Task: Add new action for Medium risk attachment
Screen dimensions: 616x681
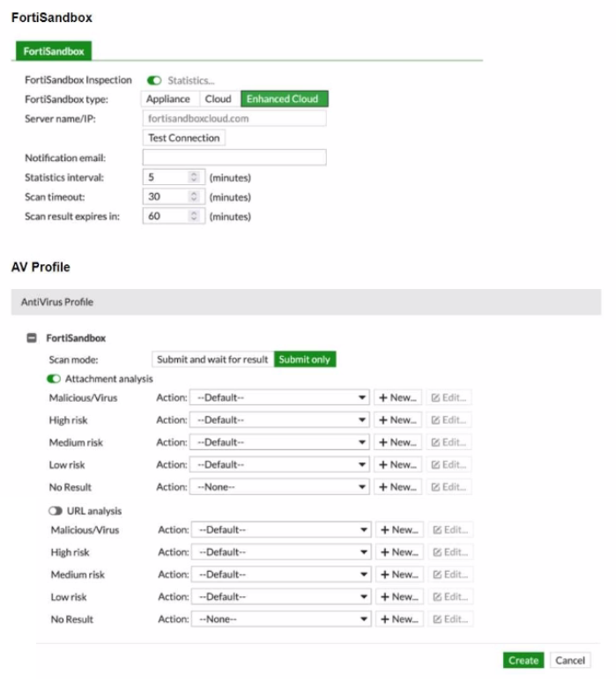Action: coord(398,442)
